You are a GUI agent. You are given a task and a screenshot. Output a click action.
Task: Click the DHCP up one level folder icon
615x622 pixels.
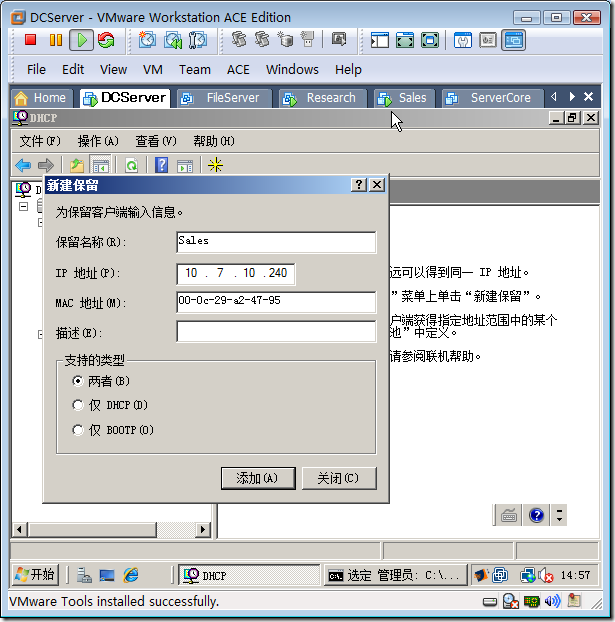pos(77,165)
